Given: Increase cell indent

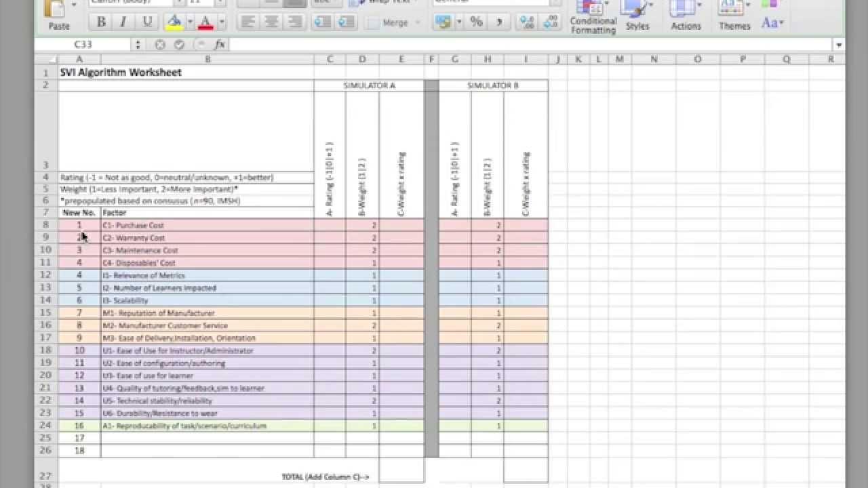Looking at the screenshot, I should coord(346,22).
